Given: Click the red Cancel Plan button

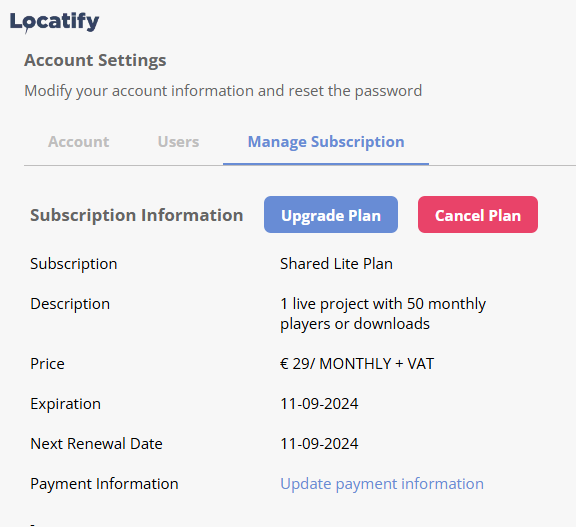Looking at the screenshot, I should pyautogui.click(x=478, y=214).
